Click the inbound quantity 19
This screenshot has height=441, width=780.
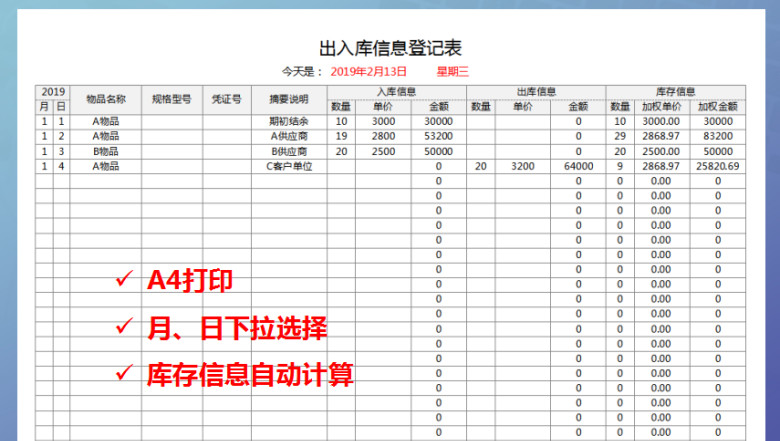(341, 136)
